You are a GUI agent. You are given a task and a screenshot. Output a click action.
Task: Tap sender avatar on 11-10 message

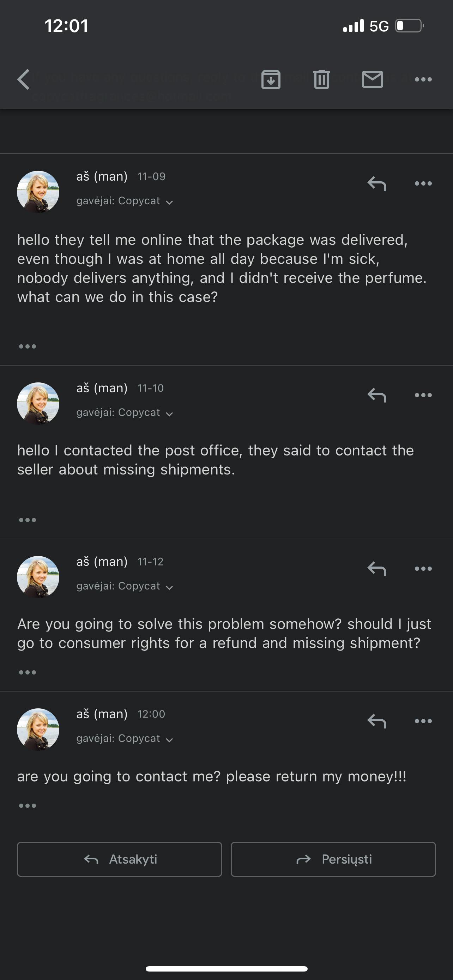pyautogui.click(x=38, y=403)
